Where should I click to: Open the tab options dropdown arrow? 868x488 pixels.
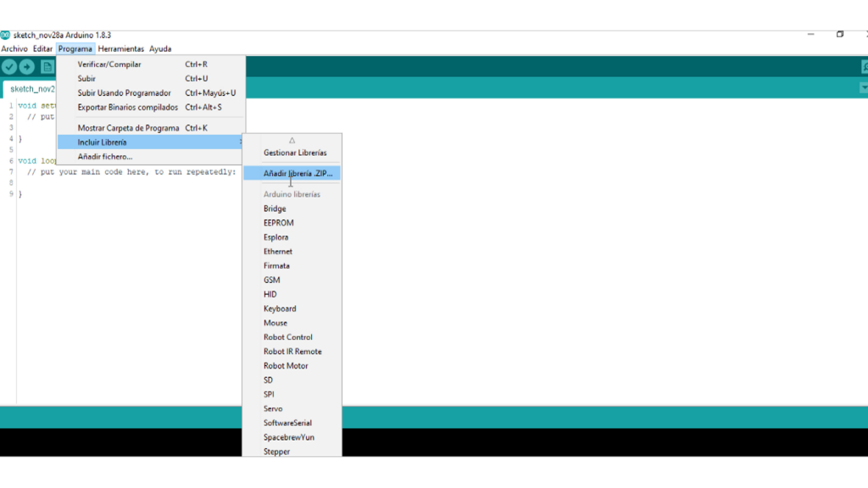point(864,88)
